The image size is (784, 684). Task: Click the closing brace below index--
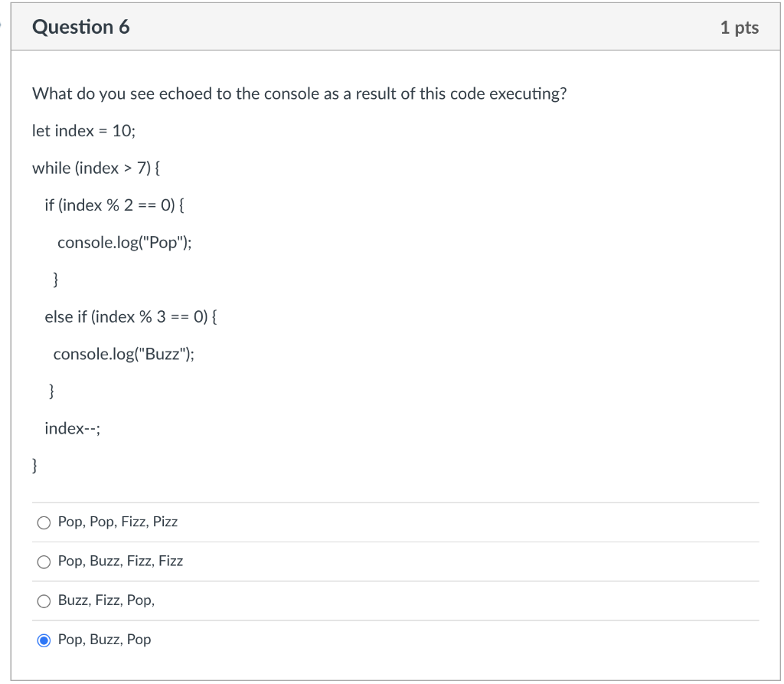coord(34,465)
